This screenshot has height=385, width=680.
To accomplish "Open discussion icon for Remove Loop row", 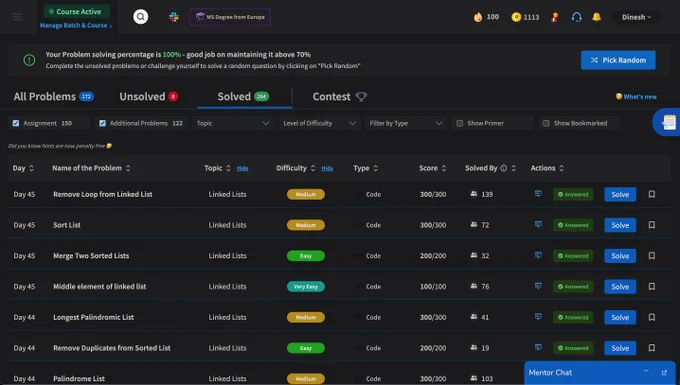I will 538,193.
